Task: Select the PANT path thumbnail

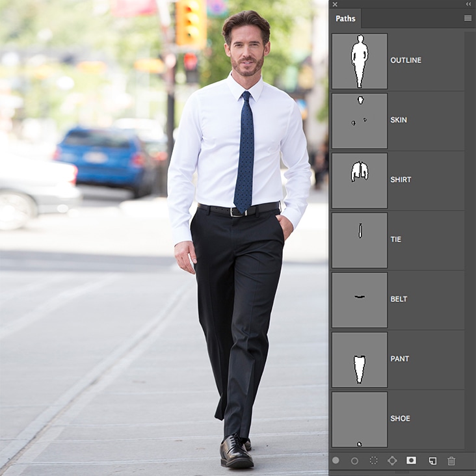Action: tap(360, 360)
